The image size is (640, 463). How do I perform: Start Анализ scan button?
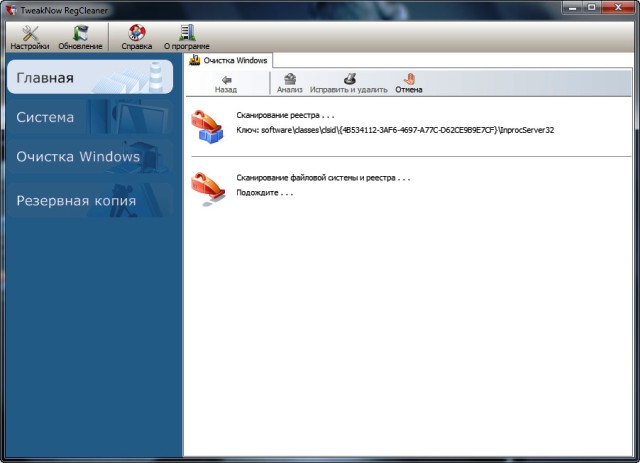290,84
